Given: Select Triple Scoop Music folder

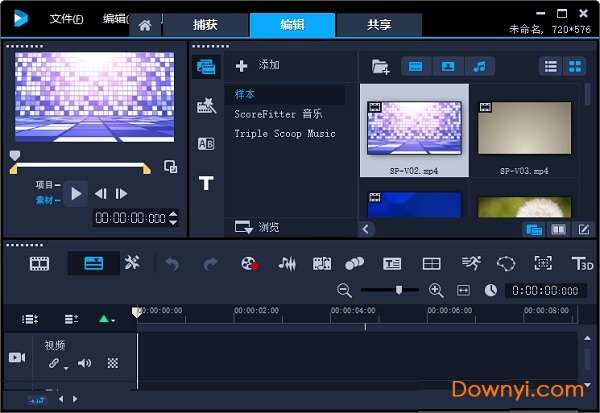Looking at the screenshot, I should [x=285, y=134].
